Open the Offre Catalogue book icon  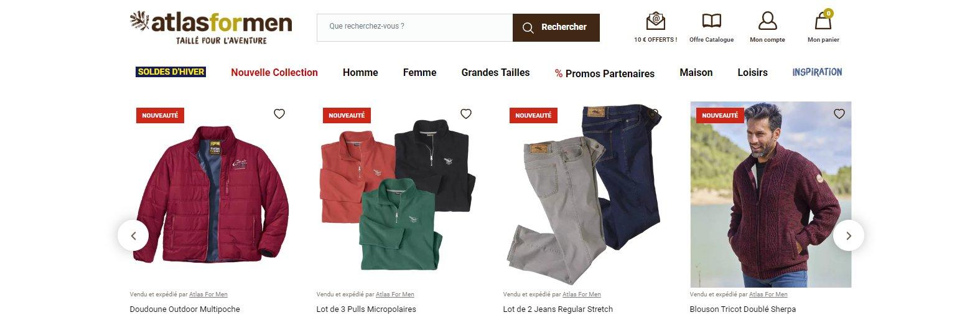[x=711, y=22]
